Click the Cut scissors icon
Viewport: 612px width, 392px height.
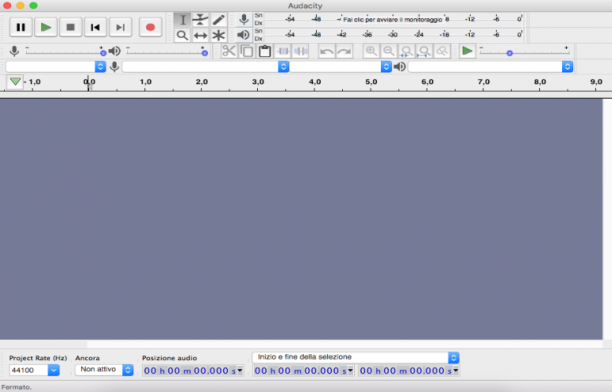click(x=229, y=51)
